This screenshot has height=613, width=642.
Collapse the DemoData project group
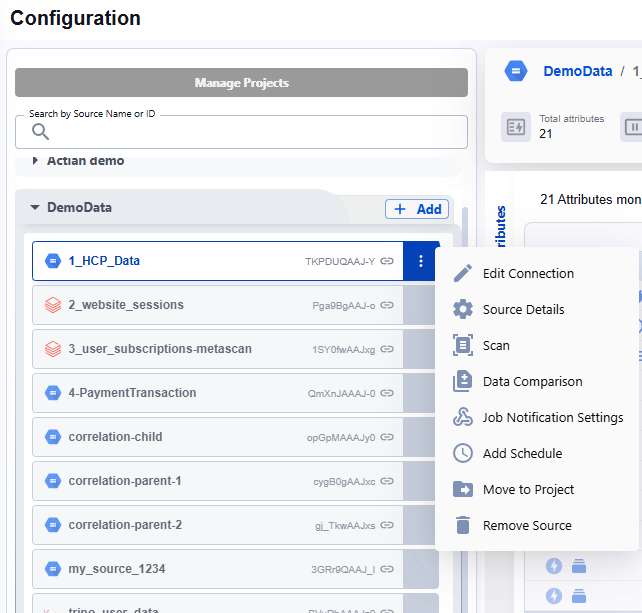(35, 208)
